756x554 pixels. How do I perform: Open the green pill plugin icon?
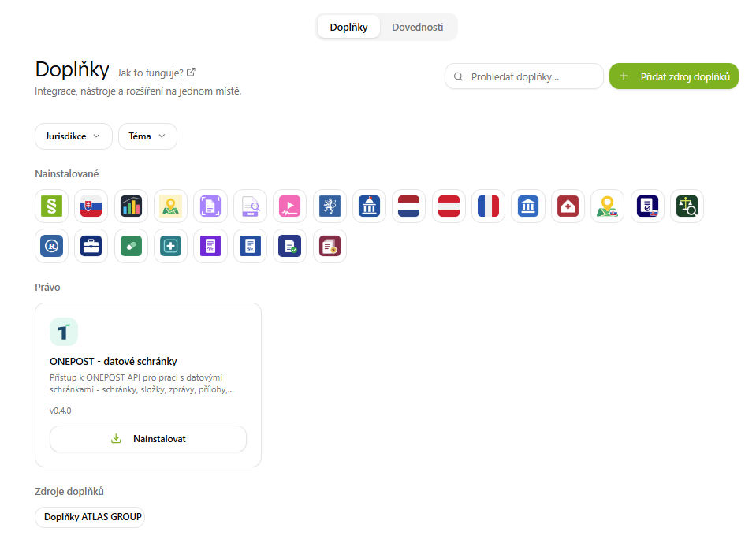pos(131,246)
